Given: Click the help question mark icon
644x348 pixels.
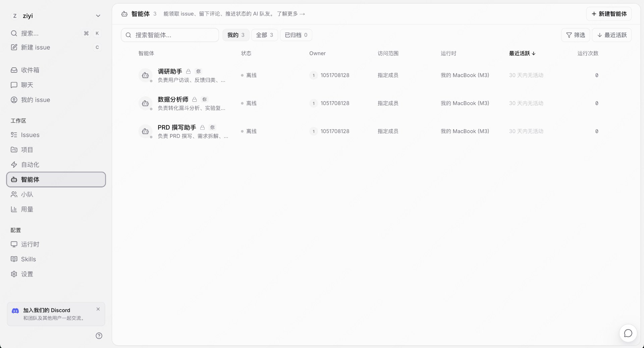Looking at the screenshot, I should [x=99, y=336].
